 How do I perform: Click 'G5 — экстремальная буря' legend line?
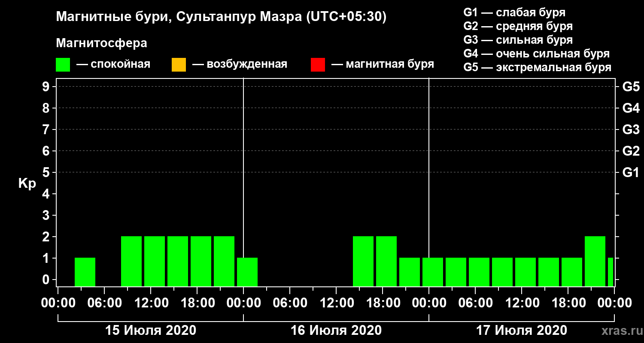(538, 68)
